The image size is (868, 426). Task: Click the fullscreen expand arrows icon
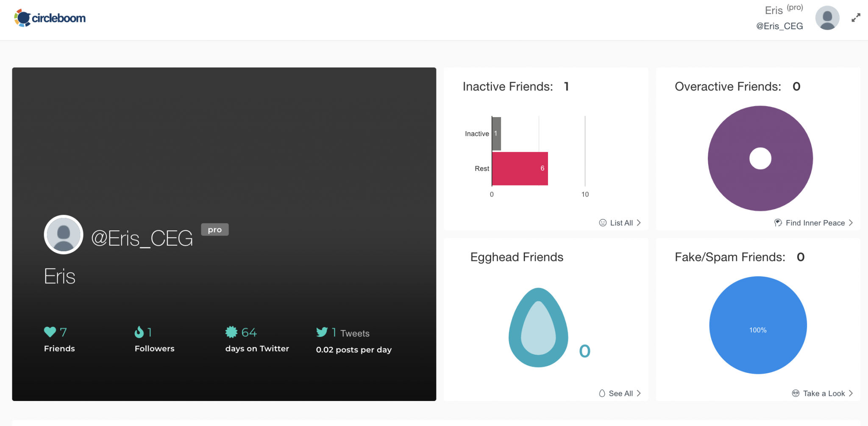[856, 18]
